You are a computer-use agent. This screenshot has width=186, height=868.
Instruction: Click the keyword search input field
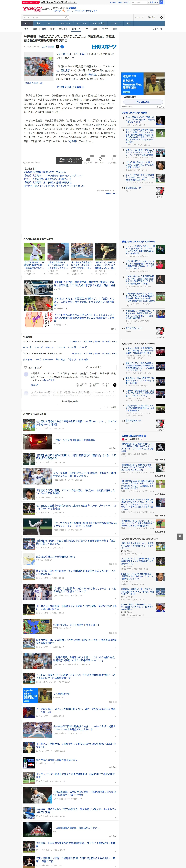pyautogui.click(x=44, y=18)
